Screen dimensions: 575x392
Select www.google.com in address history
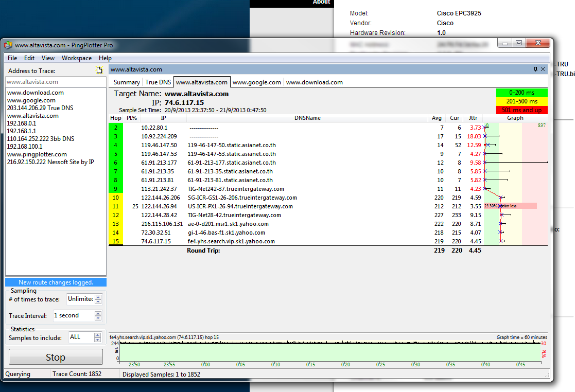31,100
